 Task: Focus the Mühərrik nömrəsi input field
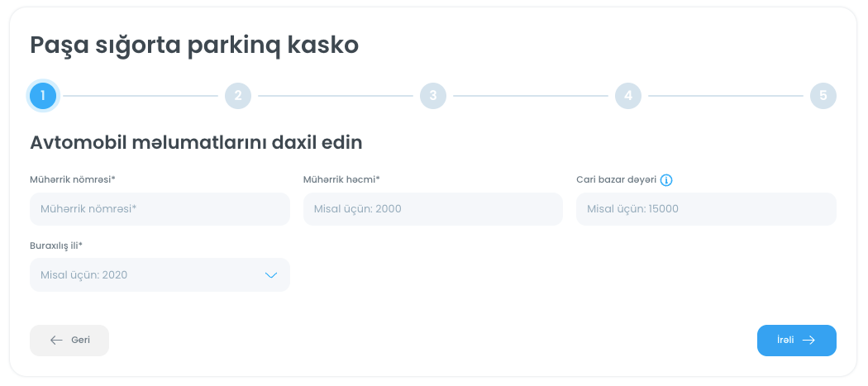pyautogui.click(x=160, y=209)
